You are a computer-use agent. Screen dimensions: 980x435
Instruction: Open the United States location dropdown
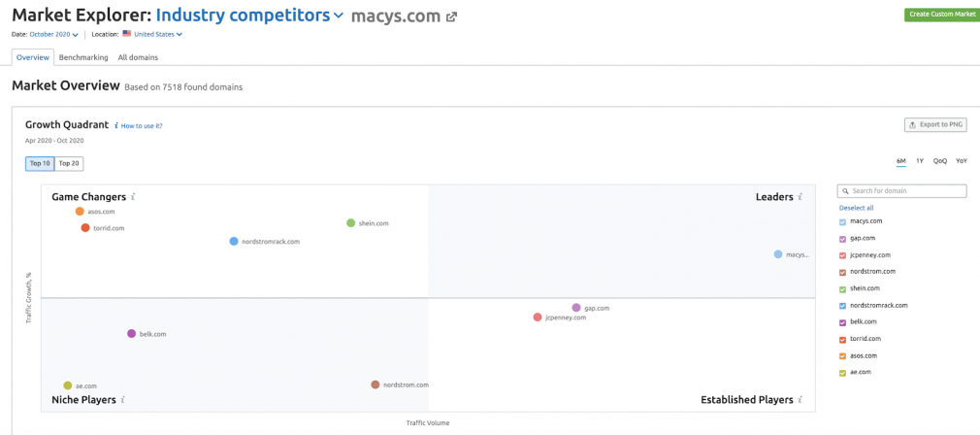pyautogui.click(x=158, y=34)
